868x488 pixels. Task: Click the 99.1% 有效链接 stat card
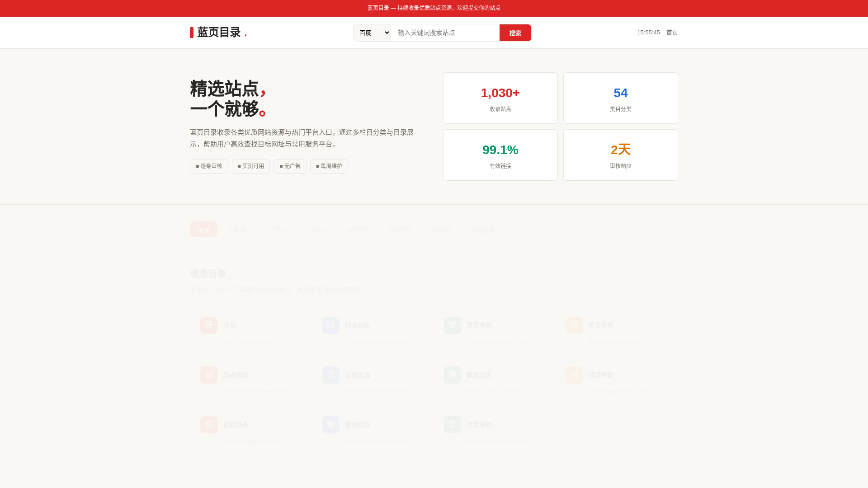tap(500, 155)
